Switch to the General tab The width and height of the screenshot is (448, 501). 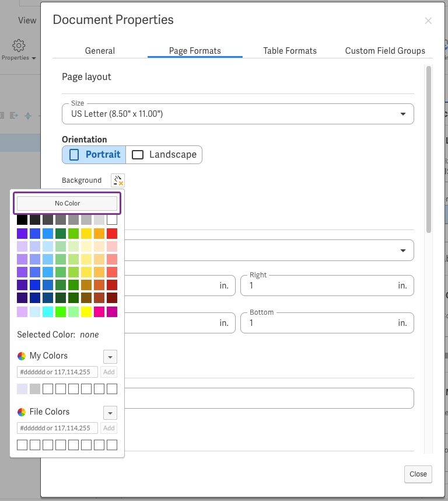click(100, 51)
